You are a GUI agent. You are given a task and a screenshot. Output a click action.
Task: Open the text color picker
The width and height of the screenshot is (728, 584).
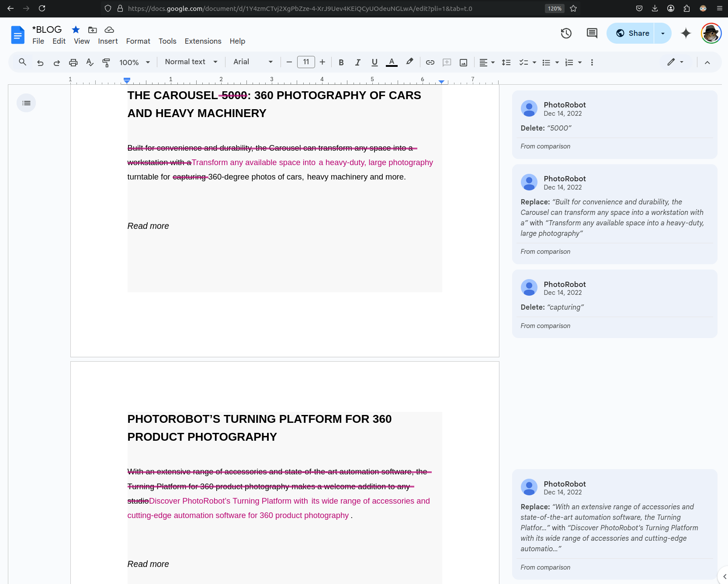(x=392, y=62)
